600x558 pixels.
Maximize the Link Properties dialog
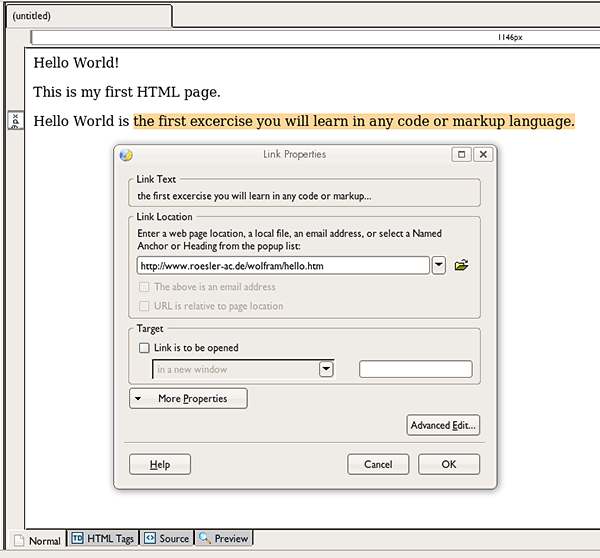click(461, 155)
